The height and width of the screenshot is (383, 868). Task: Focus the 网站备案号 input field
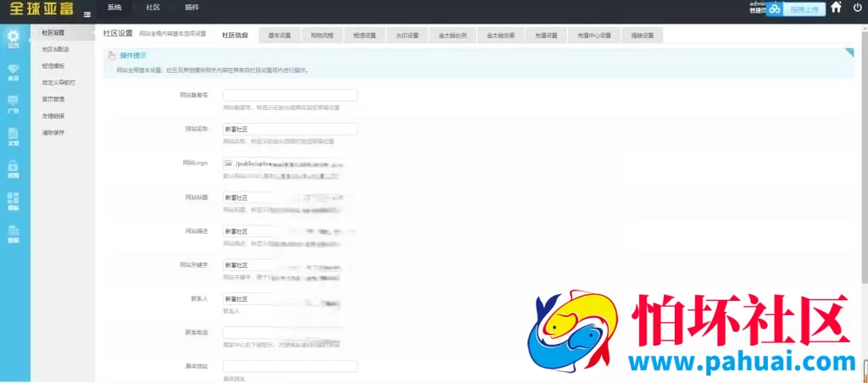(x=290, y=95)
